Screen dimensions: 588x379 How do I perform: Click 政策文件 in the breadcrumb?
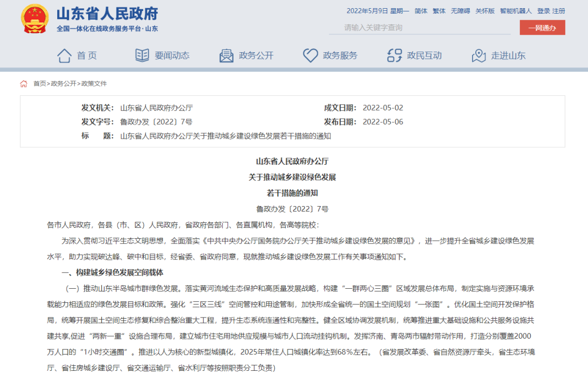(94, 84)
